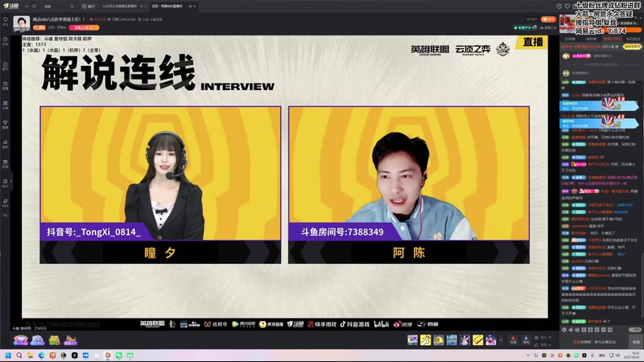644x362 pixels.
Task: Open the home icon in left sidebar
Action: tap(6, 65)
